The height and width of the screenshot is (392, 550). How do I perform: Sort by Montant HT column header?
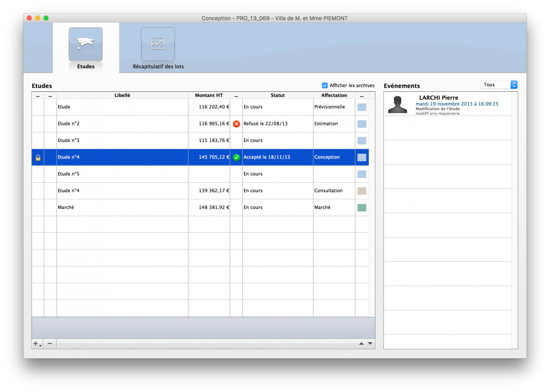[209, 95]
